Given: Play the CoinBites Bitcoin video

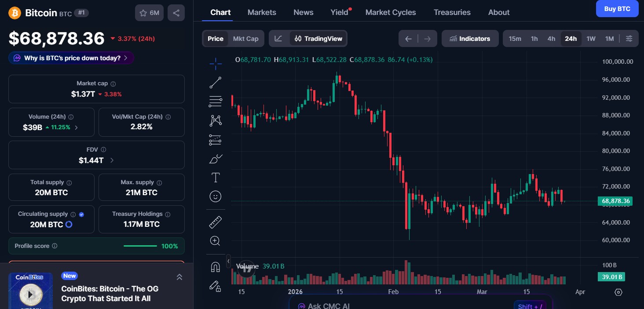Looking at the screenshot, I should [30, 293].
